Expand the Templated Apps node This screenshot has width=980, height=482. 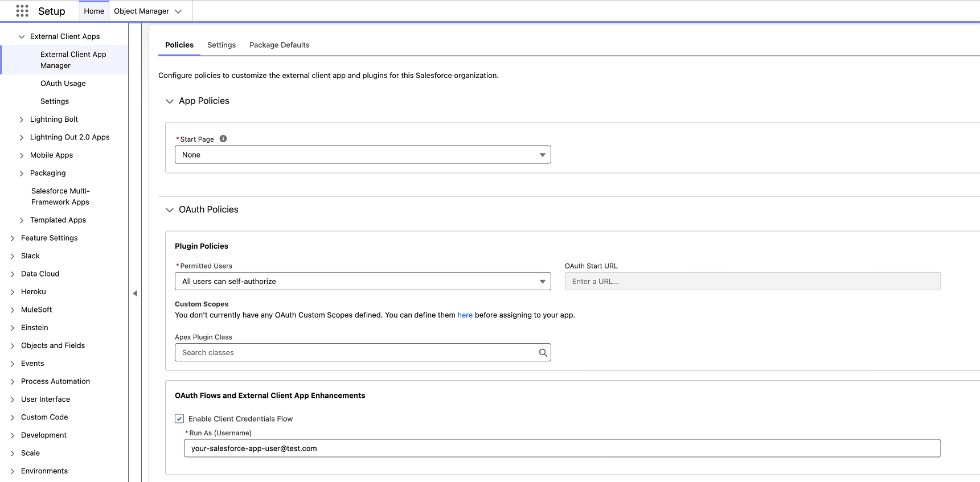coord(22,220)
